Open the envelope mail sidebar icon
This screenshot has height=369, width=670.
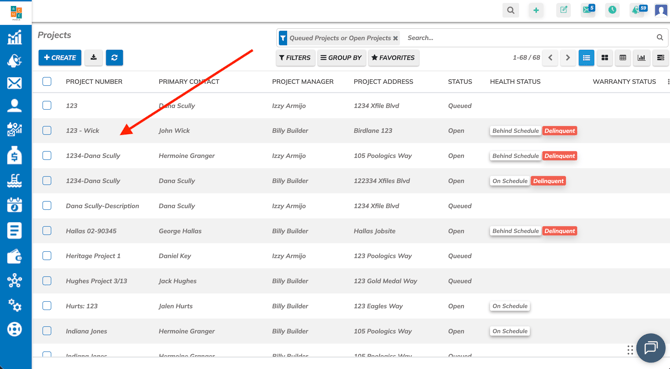(x=15, y=83)
